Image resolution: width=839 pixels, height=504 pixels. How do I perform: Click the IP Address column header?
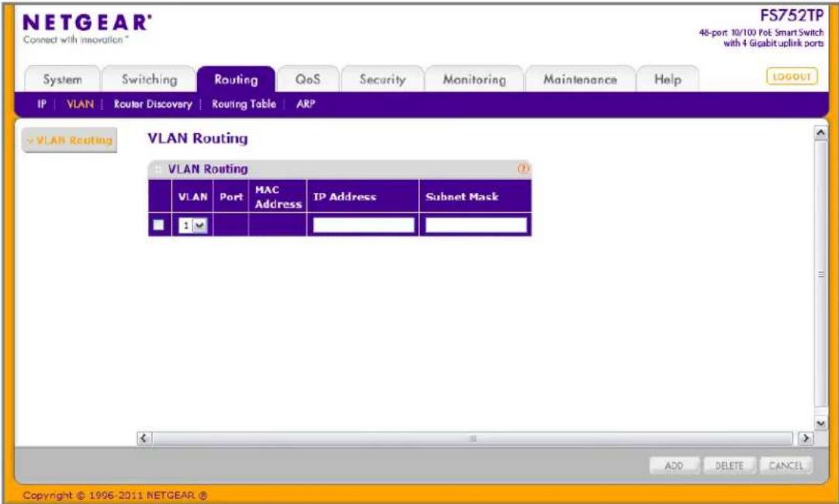click(x=362, y=197)
